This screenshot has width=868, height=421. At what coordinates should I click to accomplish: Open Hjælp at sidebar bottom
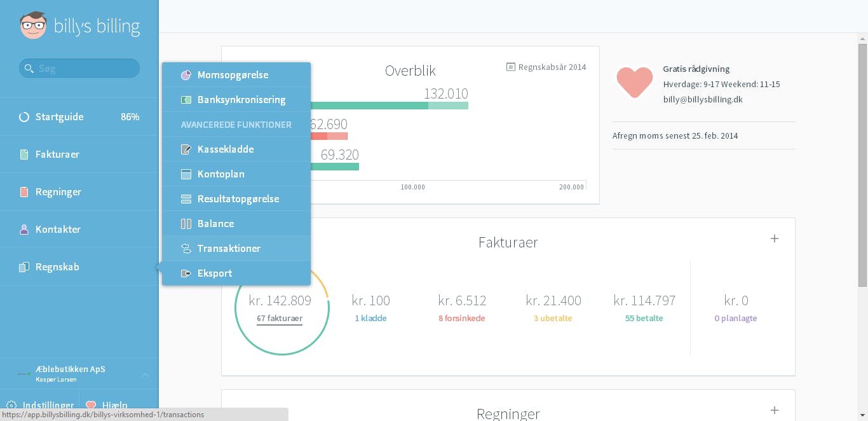click(107, 405)
